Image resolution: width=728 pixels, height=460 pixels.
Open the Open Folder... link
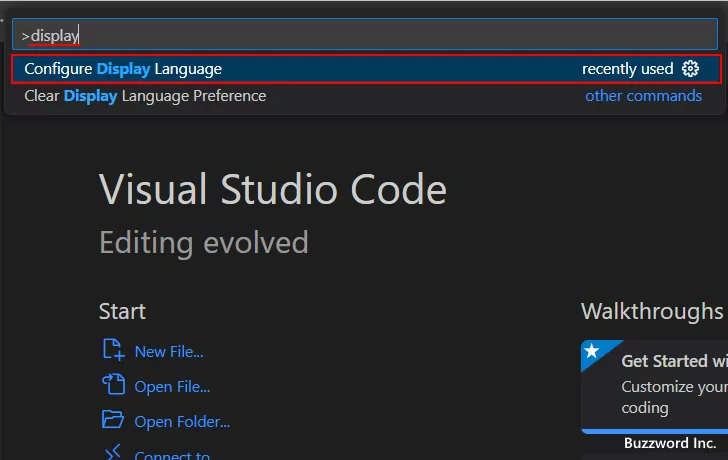point(182,422)
